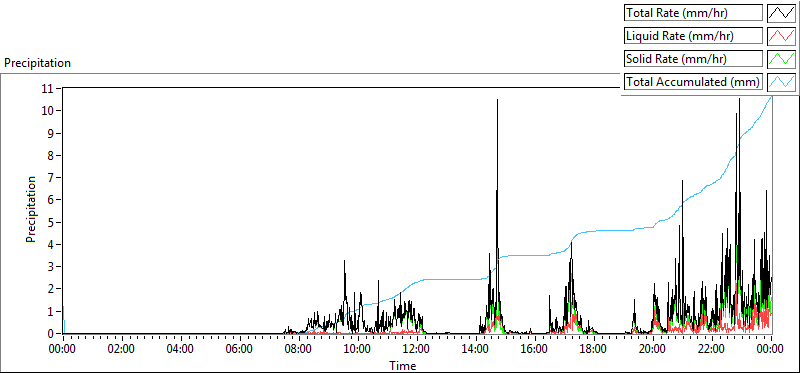Click the vertical Precipitation axis label
The width and height of the screenshot is (800, 373).
tap(31, 210)
